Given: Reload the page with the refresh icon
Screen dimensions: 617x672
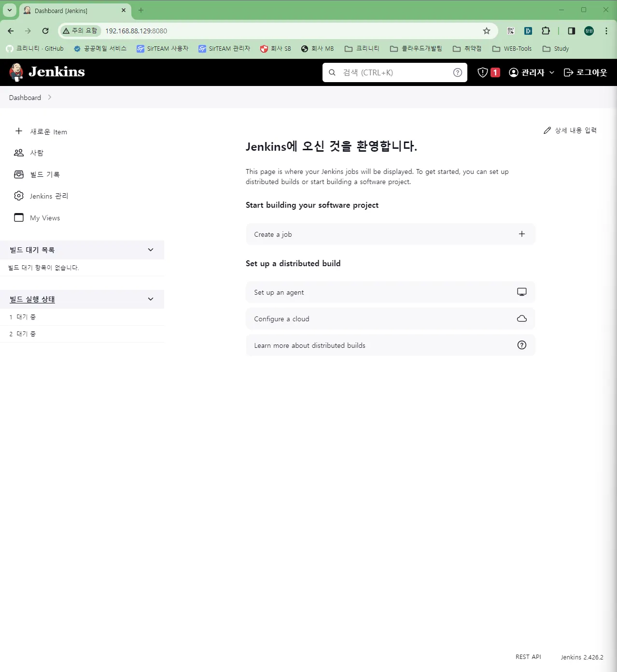Looking at the screenshot, I should point(45,31).
